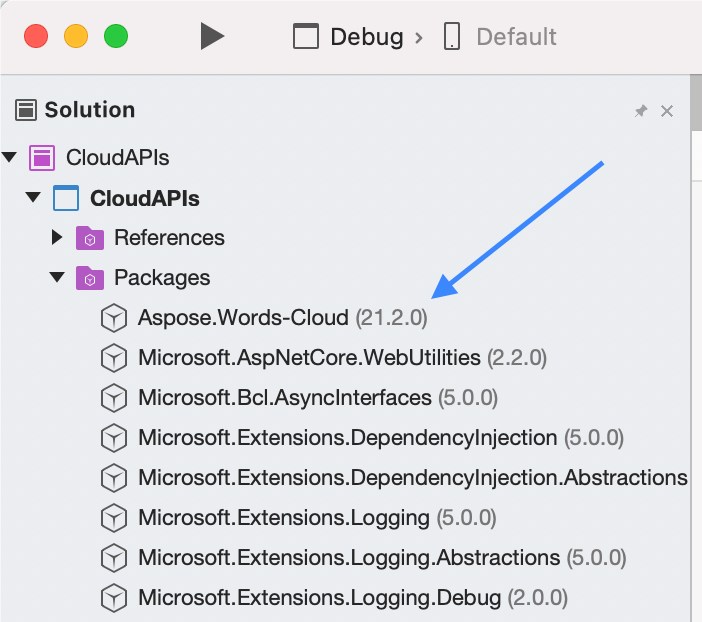Collapse the bold CloudAPIs project node
The image size is (702, 622).
pyautogui.click(x=34, y=198)
